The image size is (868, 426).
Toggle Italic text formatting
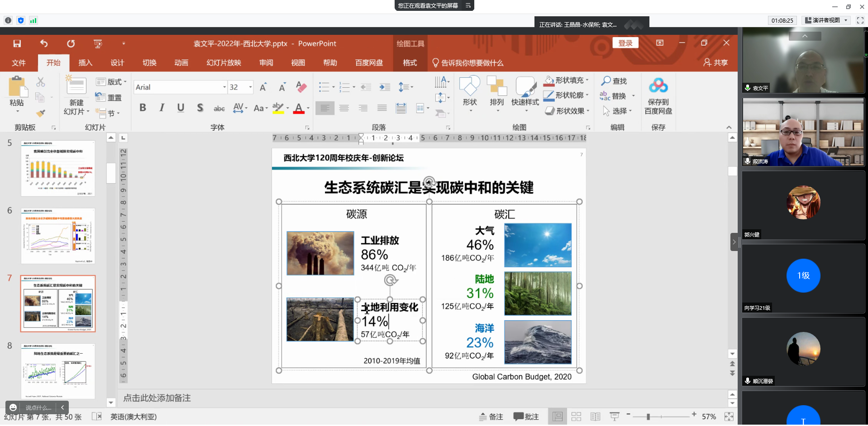pos(162,108)
